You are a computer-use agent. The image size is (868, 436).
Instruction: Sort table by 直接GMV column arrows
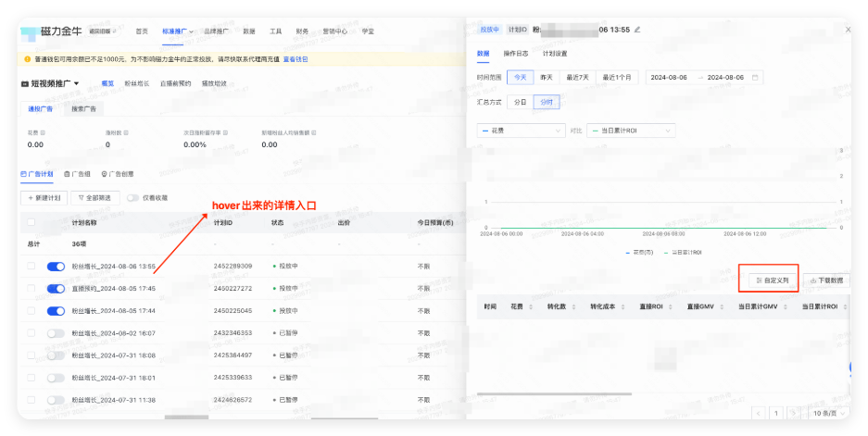722,306
